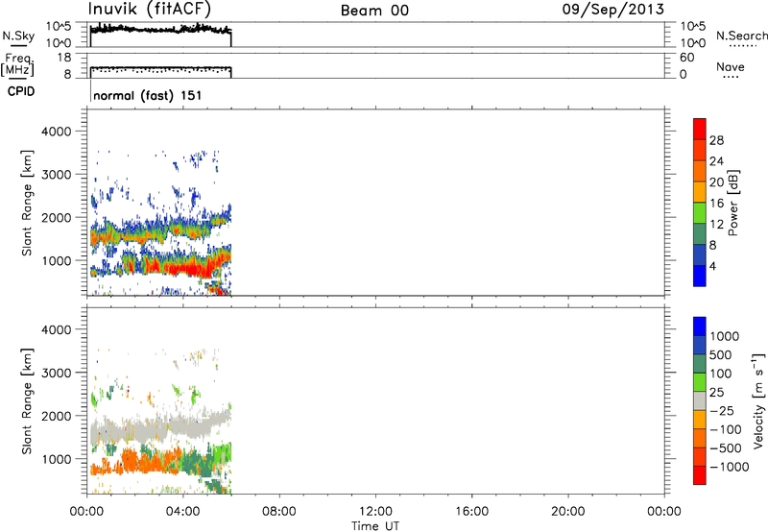Click the 'N.Sky' legend label
The height and width of the screenshot is (532, 768).
[18, 36]
